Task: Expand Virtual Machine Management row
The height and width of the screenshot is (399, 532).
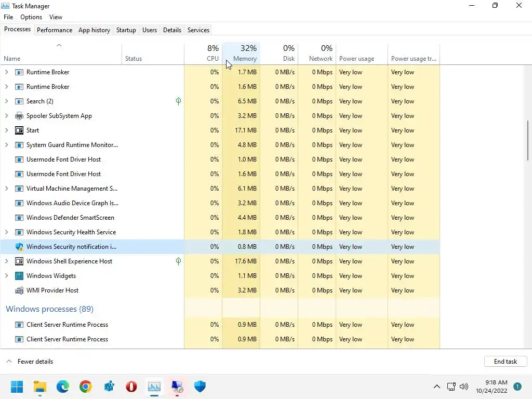Action: (6, 188)
